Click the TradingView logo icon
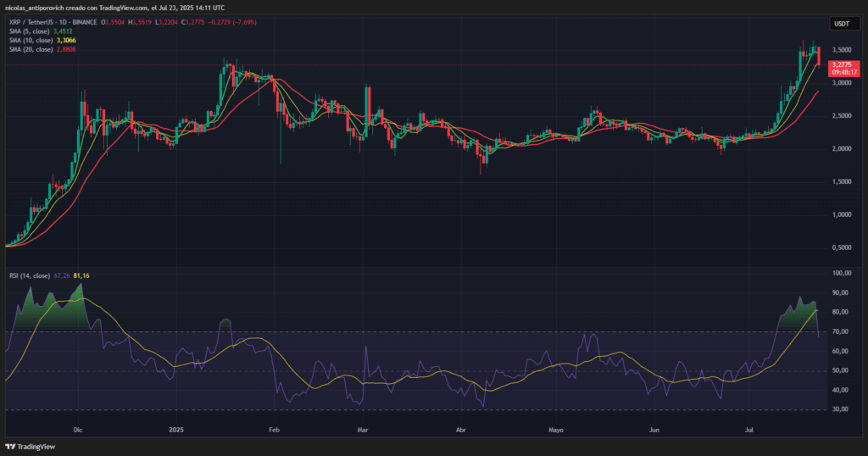Viewport: 868px width, 456px height. [x=11, y=447]
